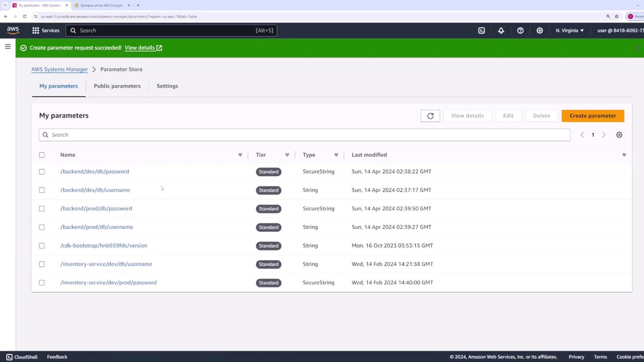Open the browser zoom magnifier icon
The image size is (644, 362).
(608, 16)
